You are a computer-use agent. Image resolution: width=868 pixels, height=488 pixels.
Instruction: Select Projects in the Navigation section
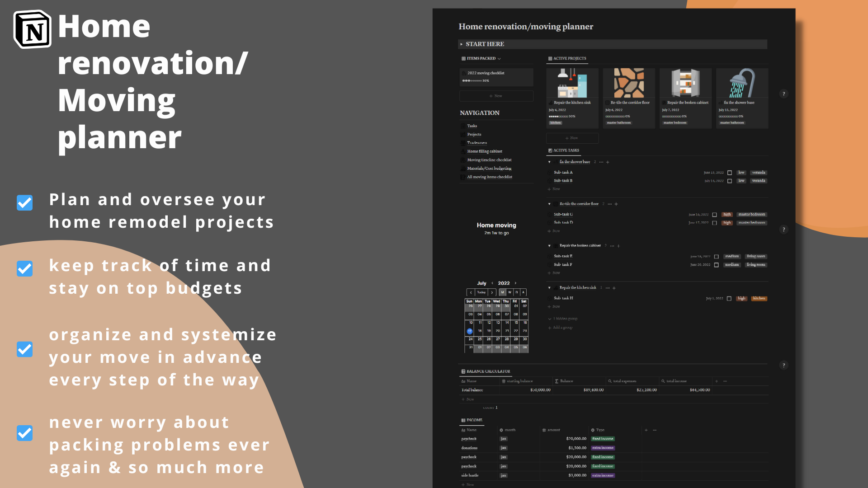474,134
